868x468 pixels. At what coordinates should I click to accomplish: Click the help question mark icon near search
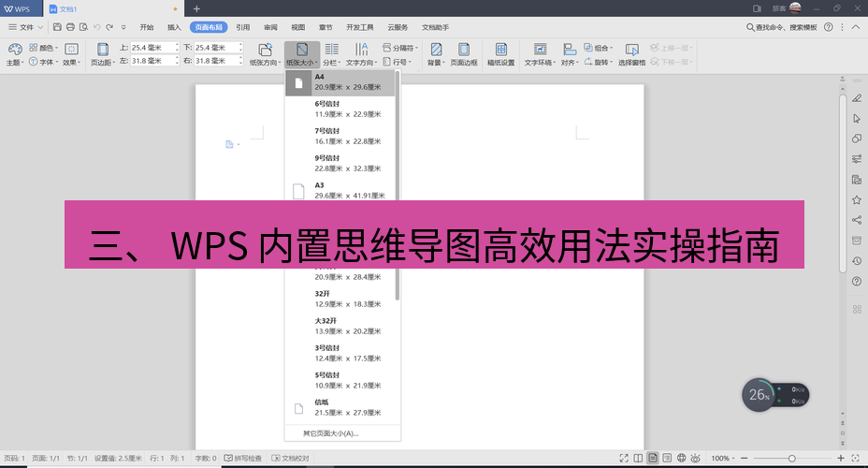828,26
